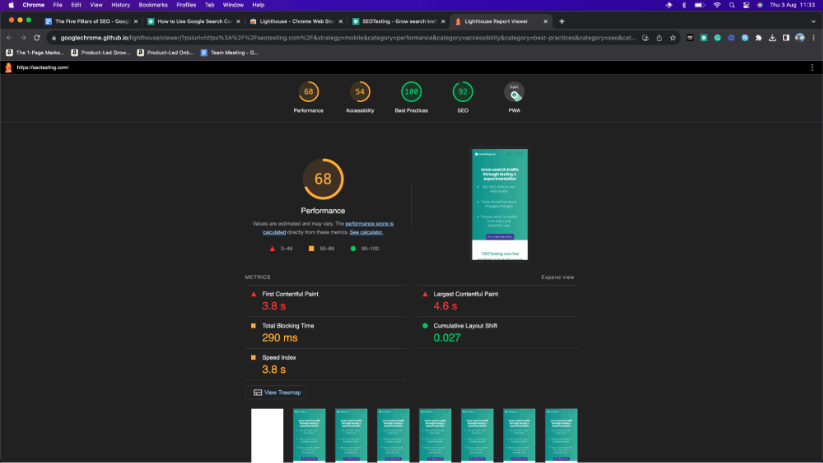Open the Downloads icon in toolbar
Screen dimensions: 823x463
pyautogui.click(x=772, y=38)
